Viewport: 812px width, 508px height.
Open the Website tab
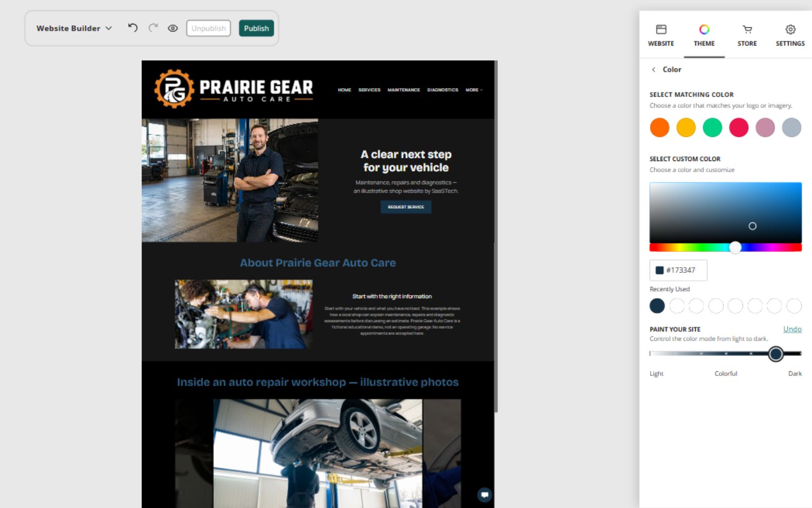tap(661, 36)
